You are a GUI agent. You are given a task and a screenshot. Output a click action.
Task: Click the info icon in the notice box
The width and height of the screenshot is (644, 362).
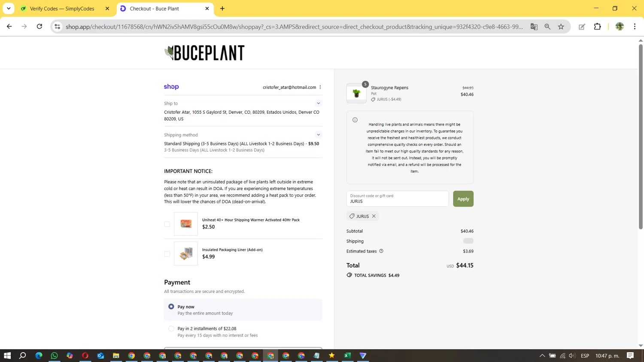(x=355, y=120)
